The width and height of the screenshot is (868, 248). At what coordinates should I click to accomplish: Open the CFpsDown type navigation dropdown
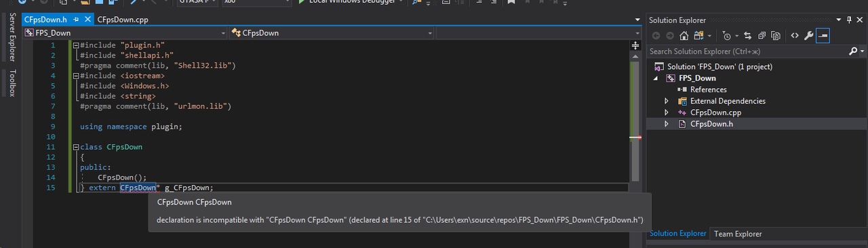click(x=429, y=33)
